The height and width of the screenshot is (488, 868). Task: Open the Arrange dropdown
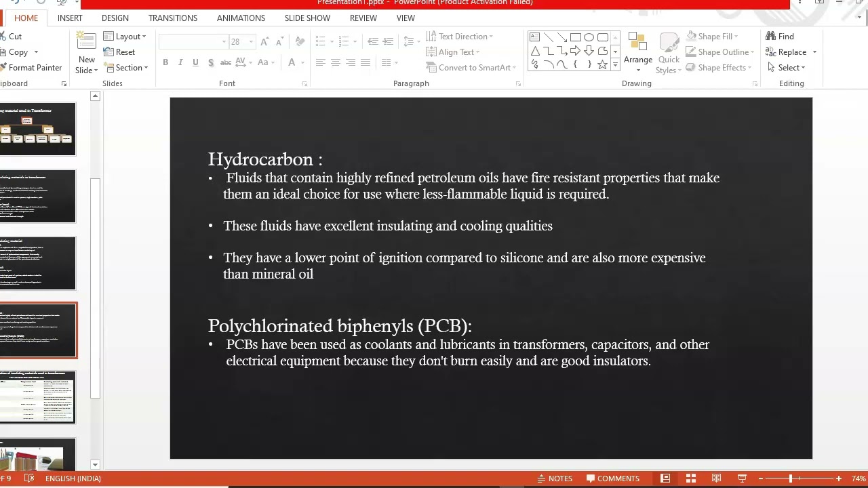point(638,53)
